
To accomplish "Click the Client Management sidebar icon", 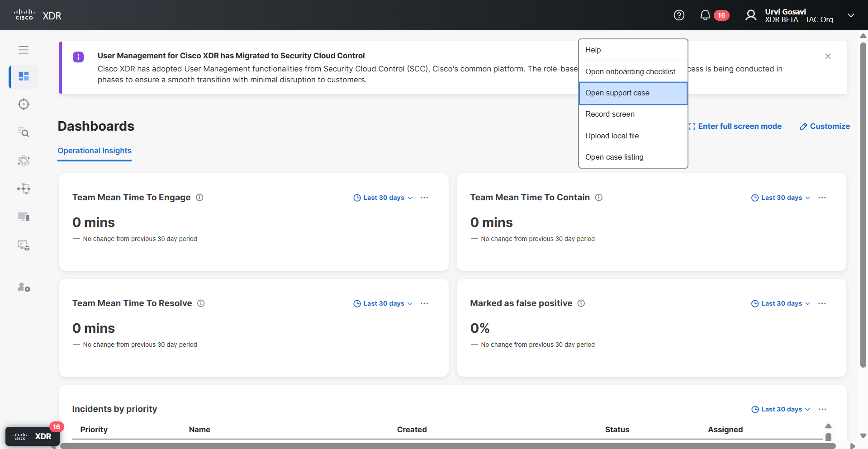I will (24, 245).
